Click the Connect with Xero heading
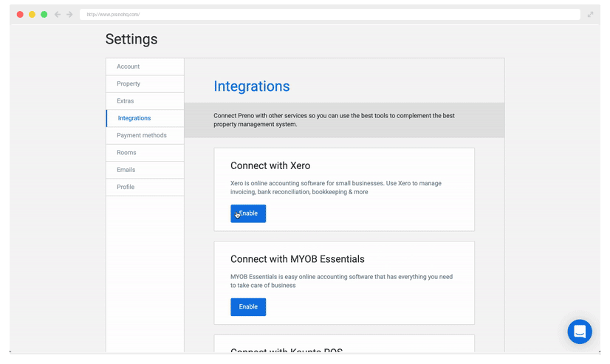The height and width of the screenshot is (364, 610). 270,165
